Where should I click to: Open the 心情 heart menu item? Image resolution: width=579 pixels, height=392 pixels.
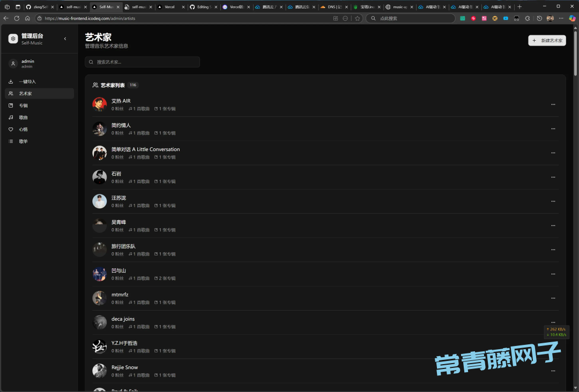[x=23, y=129]
